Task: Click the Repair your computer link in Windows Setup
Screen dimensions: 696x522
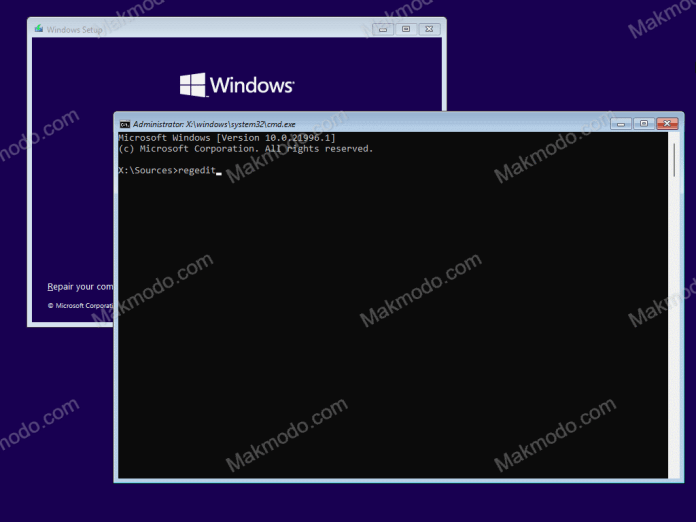Action: pyautogui.click(x=80, y=287)
